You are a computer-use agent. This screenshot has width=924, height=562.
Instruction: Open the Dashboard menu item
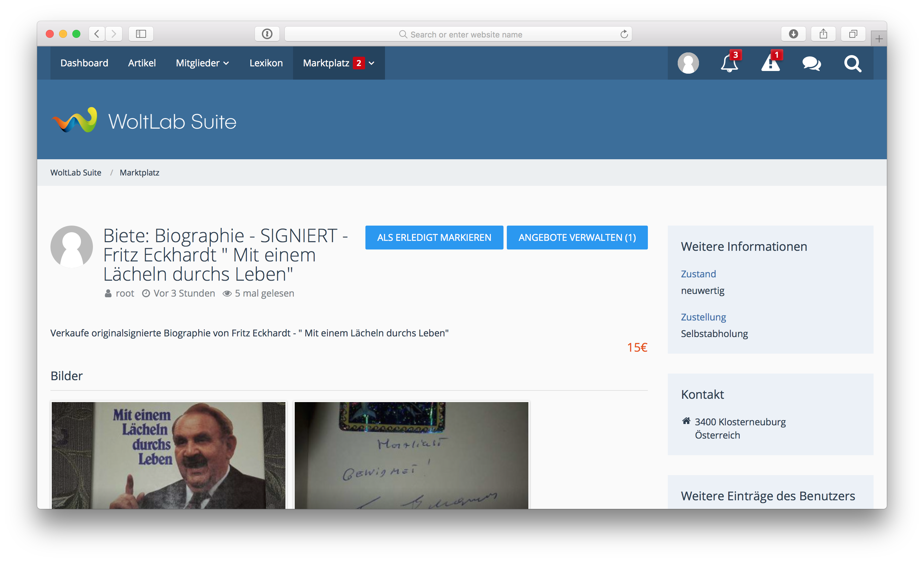coord(84,63)
